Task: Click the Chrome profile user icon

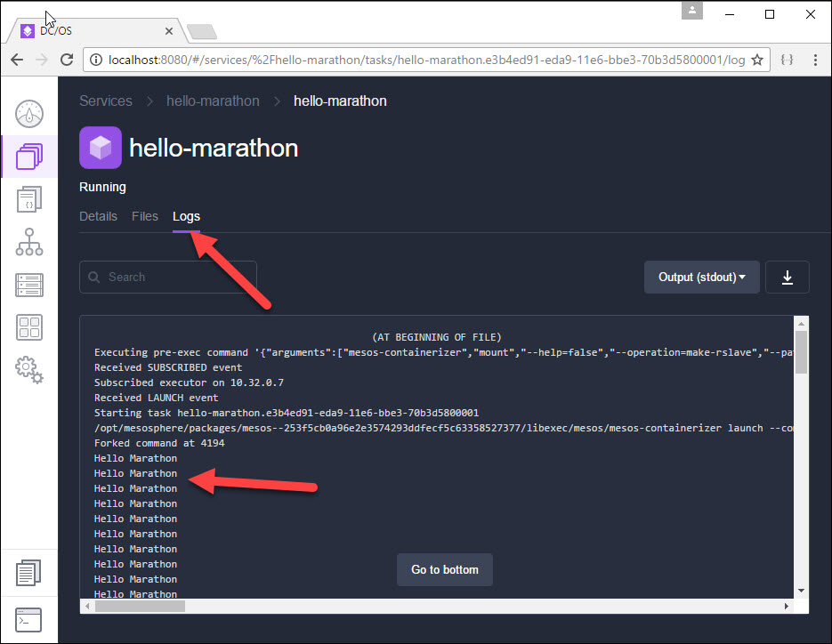Action: pyautogui.click(x=692, y=10)
